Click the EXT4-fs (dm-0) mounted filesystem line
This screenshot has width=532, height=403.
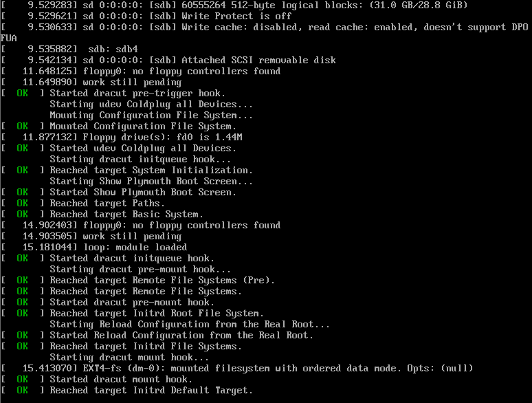(237, 369)
